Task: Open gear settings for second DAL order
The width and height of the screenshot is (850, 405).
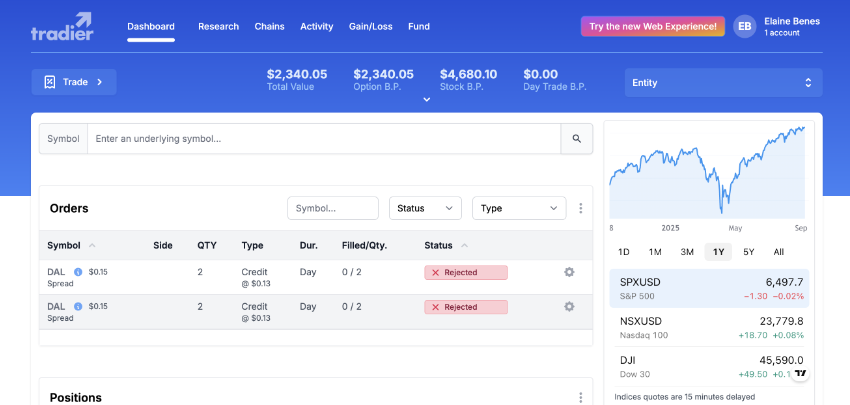Action: tap(569, 307)
